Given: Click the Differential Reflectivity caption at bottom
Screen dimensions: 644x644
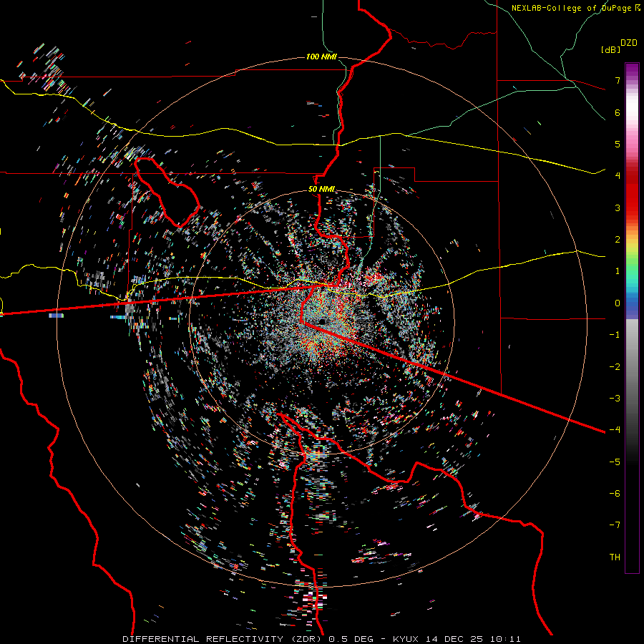Looking at the screenshot, I should [x=321, y=639].
